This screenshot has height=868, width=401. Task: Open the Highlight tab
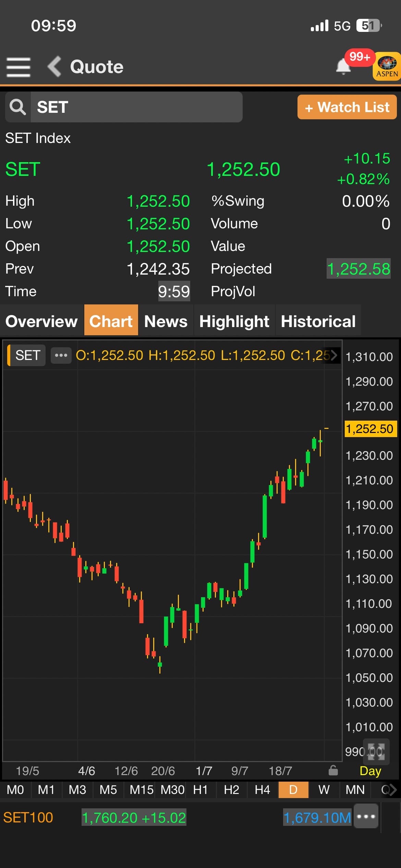click(234, 321)
